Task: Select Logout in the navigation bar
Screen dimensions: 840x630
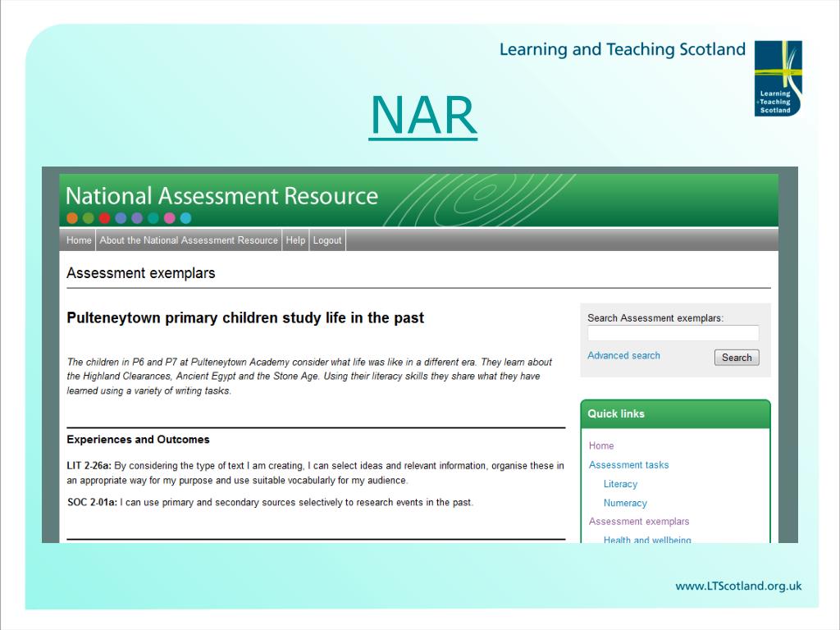Action: point(327,240)
